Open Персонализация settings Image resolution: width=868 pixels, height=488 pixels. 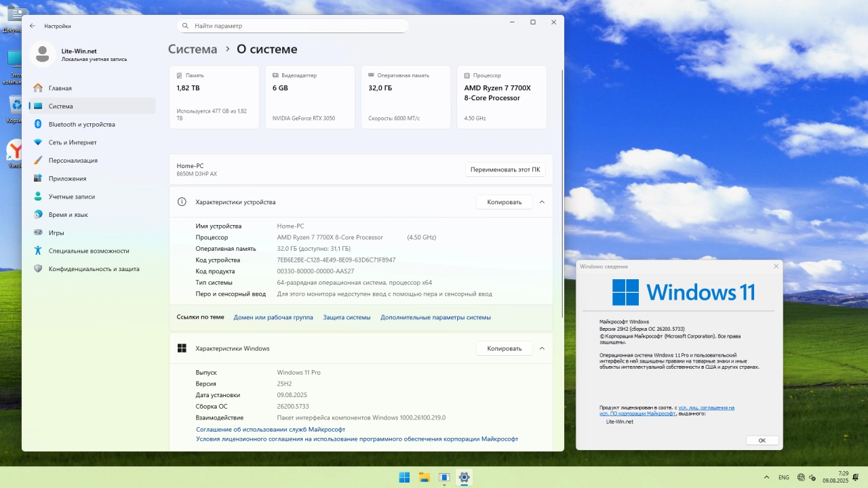click(x=92, y=161)
